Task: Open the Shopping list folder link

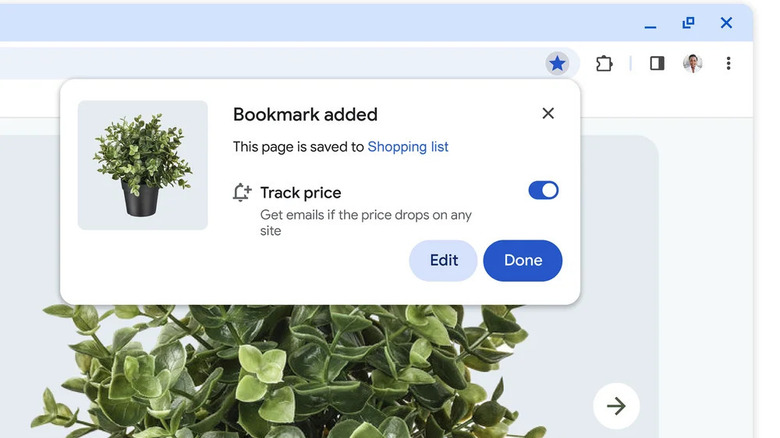Action: point(408,147)
